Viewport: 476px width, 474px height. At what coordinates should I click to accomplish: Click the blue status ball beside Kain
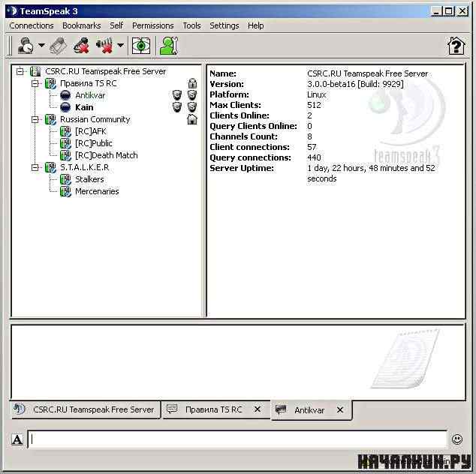click(x=65, y=107)
